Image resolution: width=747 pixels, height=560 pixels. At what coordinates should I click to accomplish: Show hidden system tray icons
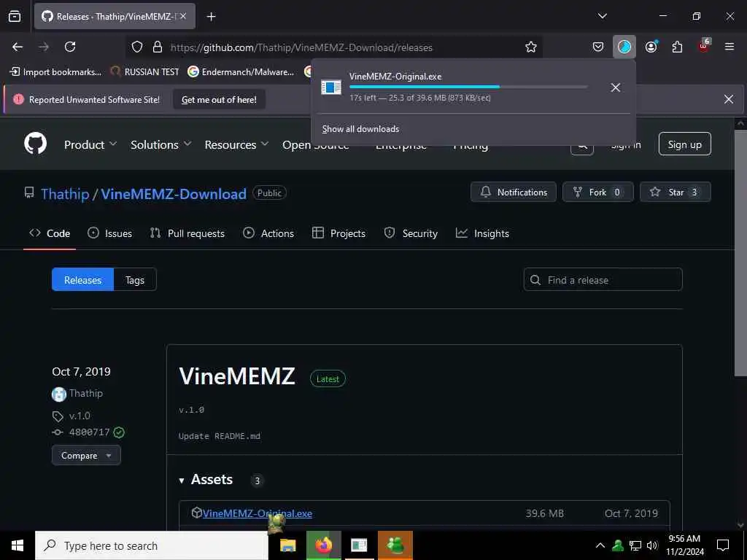[600, 545]
